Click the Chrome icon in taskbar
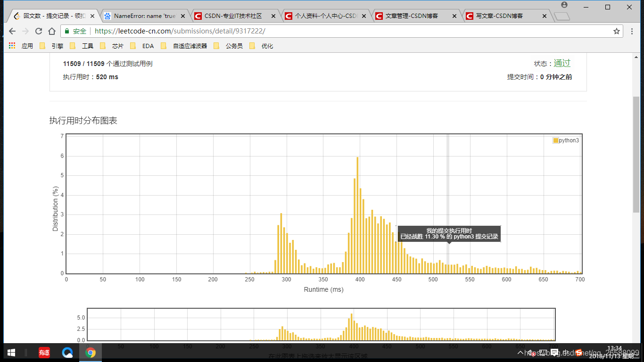 point(91,352)
